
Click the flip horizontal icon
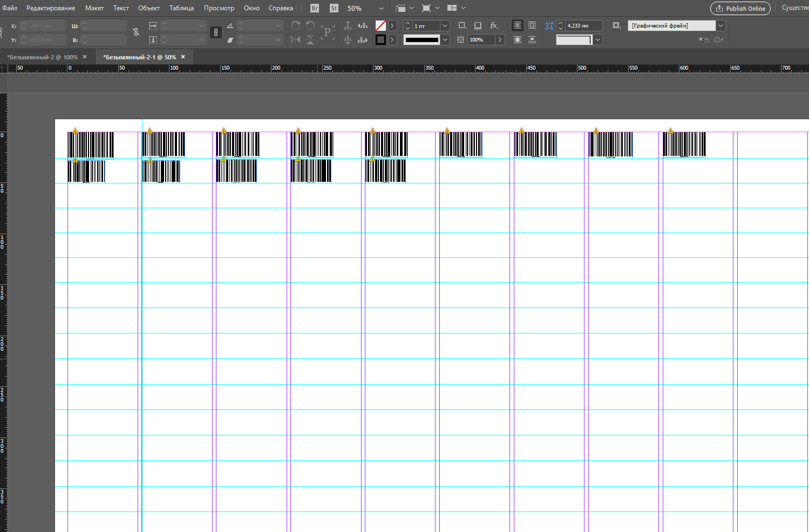[295, 39]
